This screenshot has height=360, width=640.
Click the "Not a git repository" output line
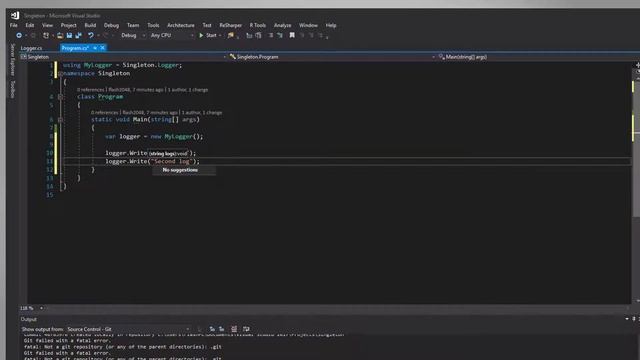click(122, 347)
